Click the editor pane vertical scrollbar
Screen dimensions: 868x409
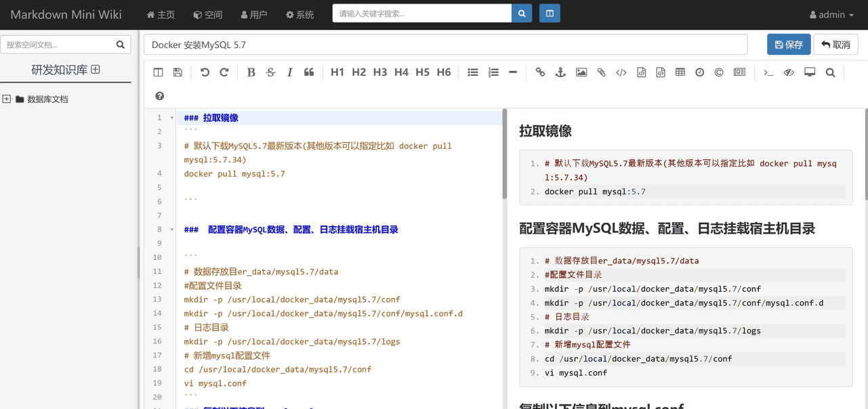click(x=505, y=154)
